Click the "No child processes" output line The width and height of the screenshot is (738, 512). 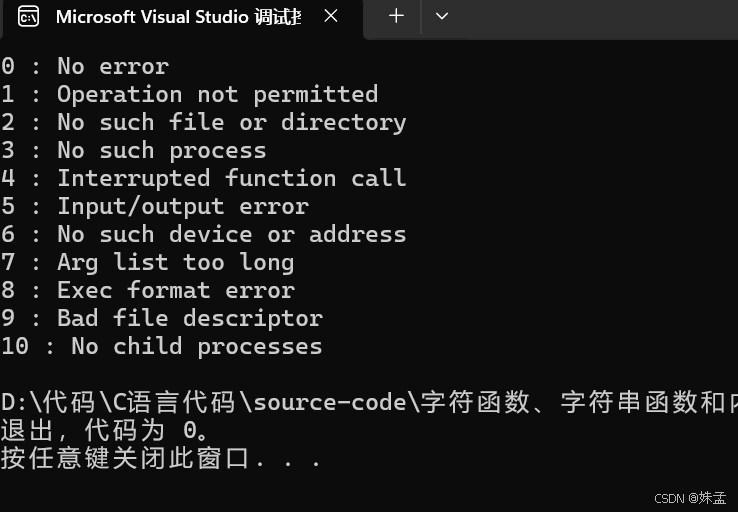pos(161,347)
